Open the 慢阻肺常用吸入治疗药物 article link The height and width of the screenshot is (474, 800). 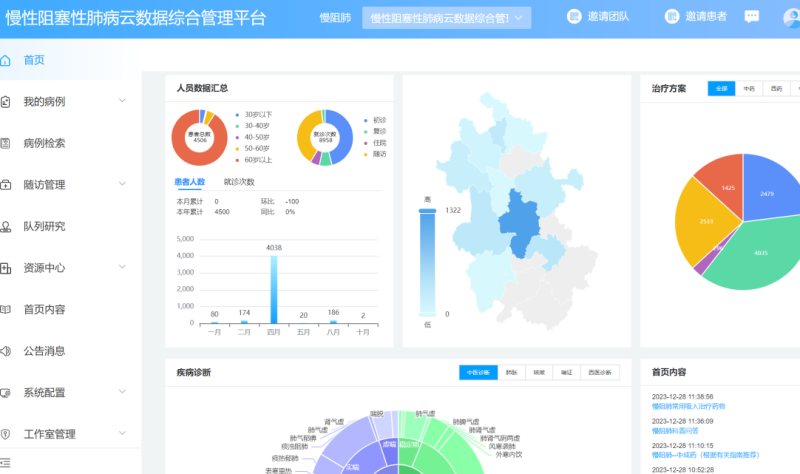(689, 407)
